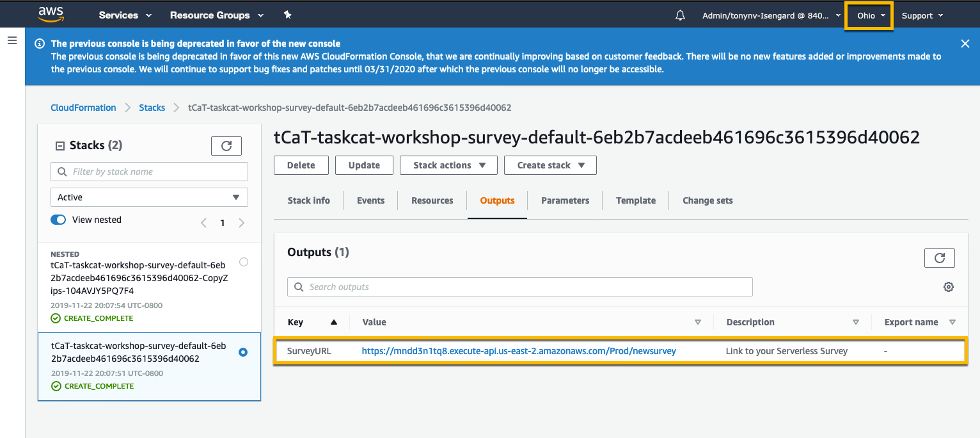
Task: Select the nested CopyZips stack radio button
Action: pos(243,262)
